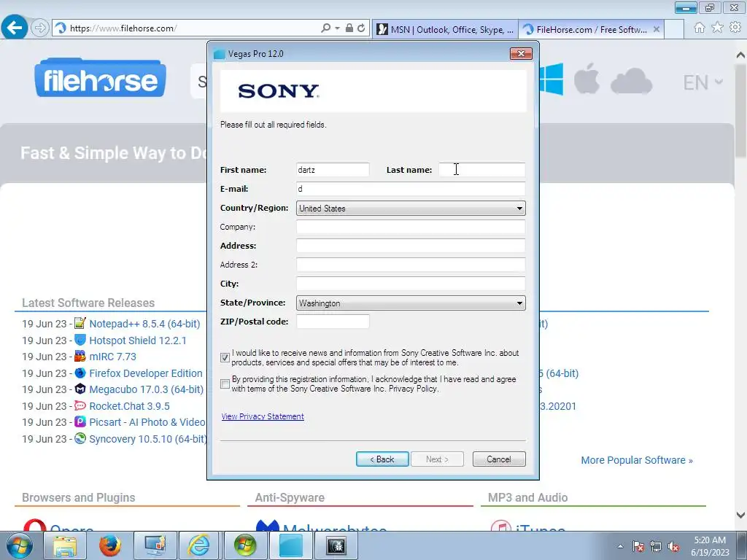
Task: Open the Rocket.Chat 3.9.5 link
Action: [129, 406]
